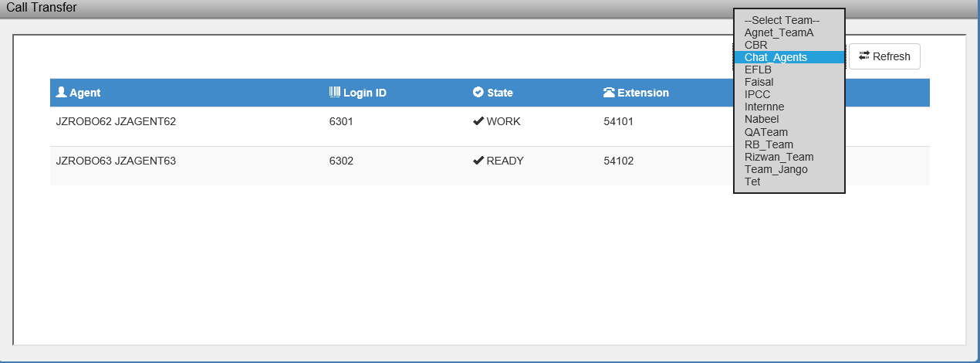Choose Faisal from the team list
Screen dimensions: 980x363
coord(759,82)
